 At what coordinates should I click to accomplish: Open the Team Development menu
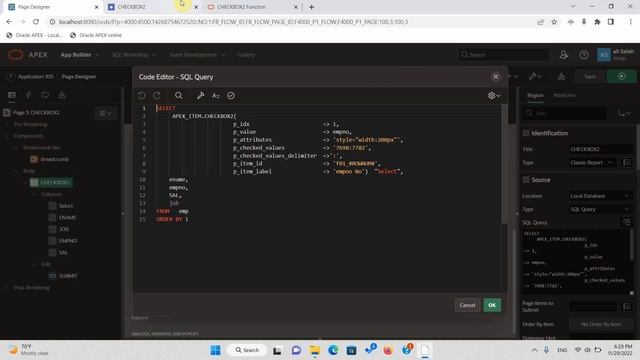point(197,55)
